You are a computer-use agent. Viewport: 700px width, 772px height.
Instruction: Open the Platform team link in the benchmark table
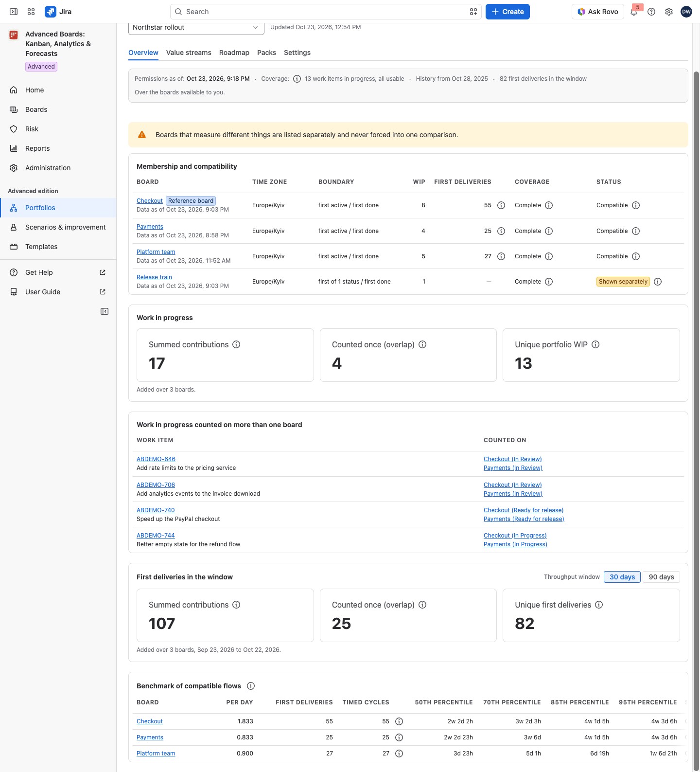156,754
